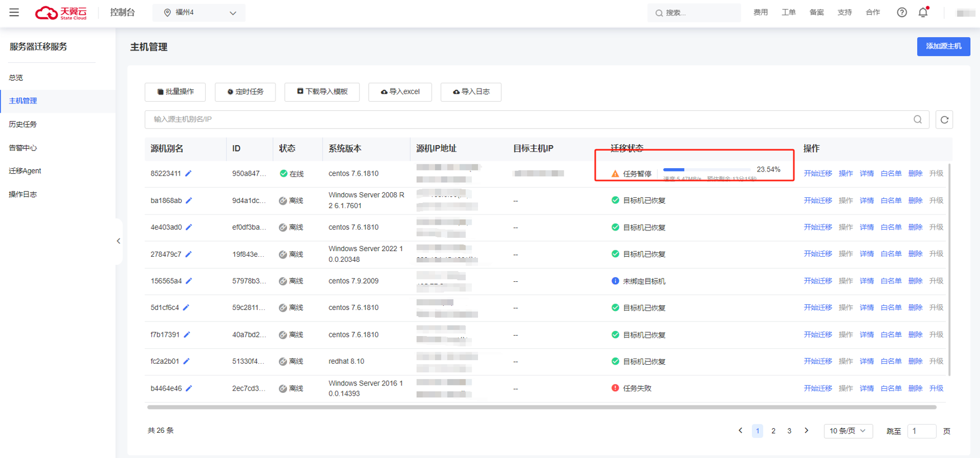Edit alias of host 278479c7
The image size is (980, 458).
coord(189,254)
